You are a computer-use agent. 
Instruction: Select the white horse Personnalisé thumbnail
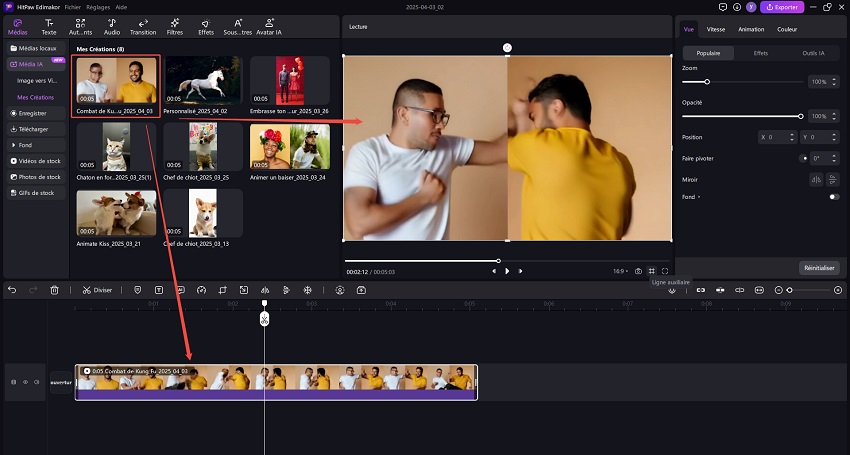click(x=203, y=80)
